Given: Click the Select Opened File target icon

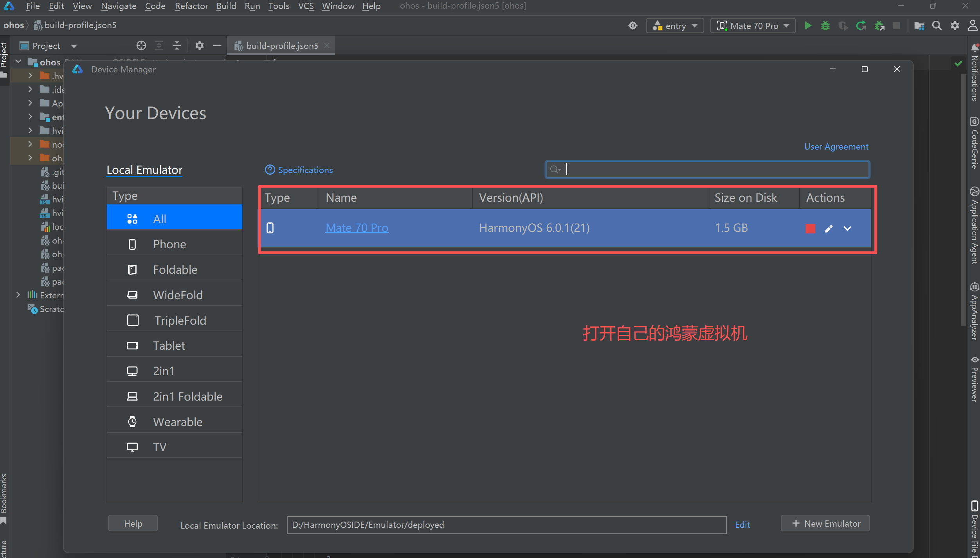Looking at the screenshot, I should 141,46.
